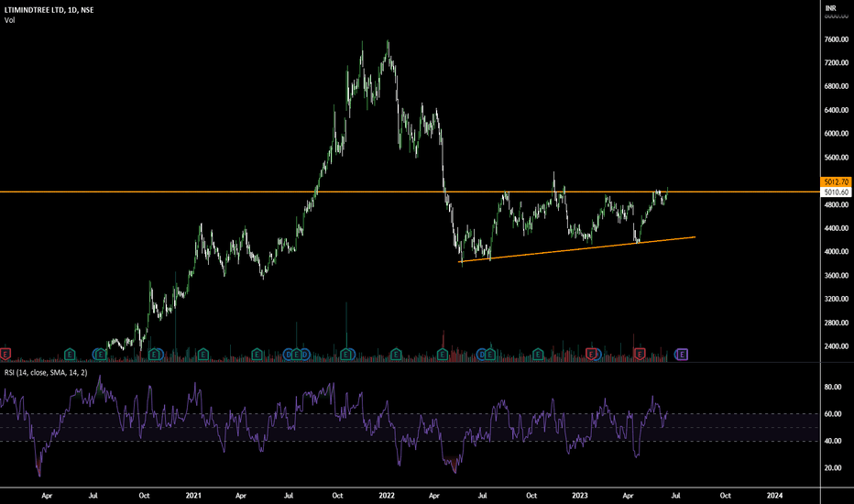
Task: Open the green earnings marker at October 2021
Action: pyautogui.click(x=346, y=355)
